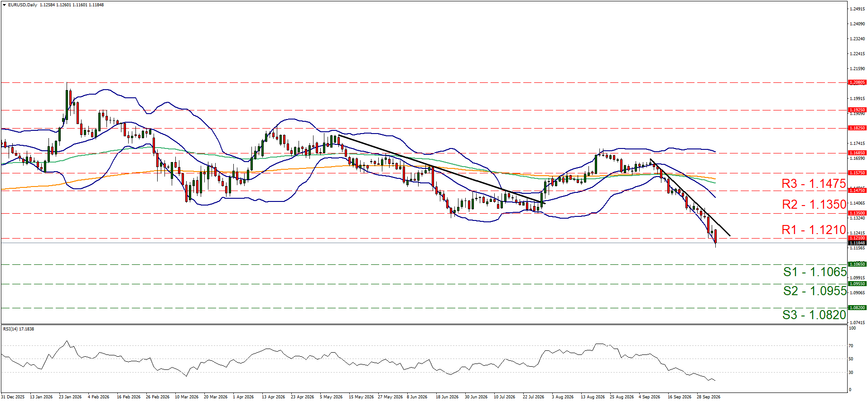868x402 pixels.
Task: Click the S3 - 1.0820 support label
Action: click(815, 315)
